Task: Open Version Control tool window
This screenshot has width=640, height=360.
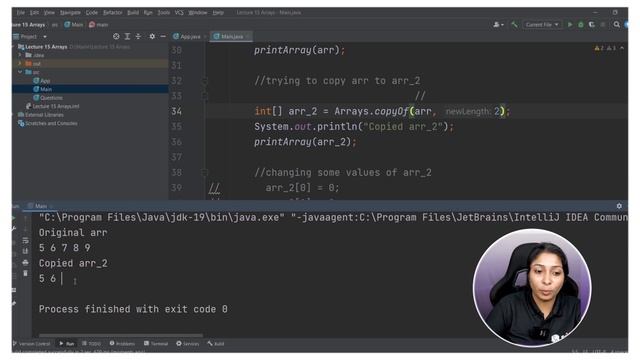Action: coord(31,344)
